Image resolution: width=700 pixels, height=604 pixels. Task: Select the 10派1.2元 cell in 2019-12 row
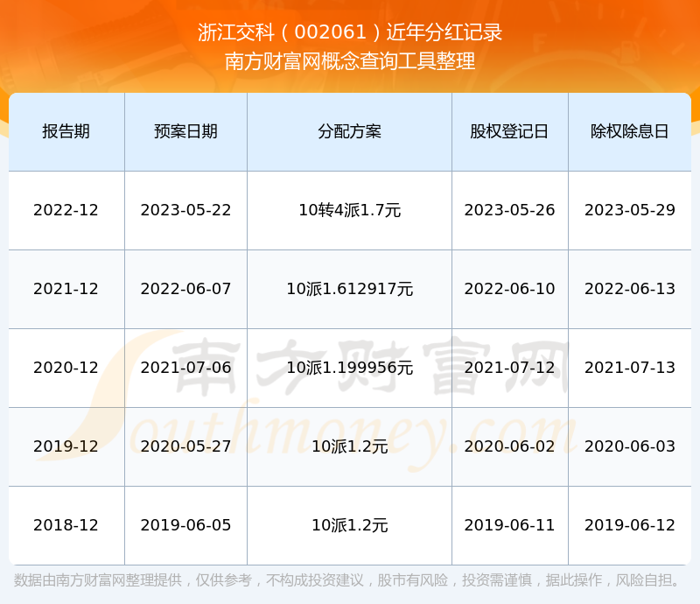click(349, 446)
